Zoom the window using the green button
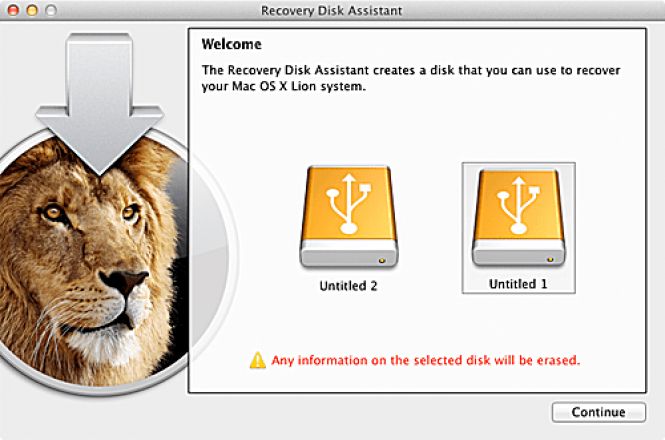This screenshot has height=440, width=665. [49, 9]
